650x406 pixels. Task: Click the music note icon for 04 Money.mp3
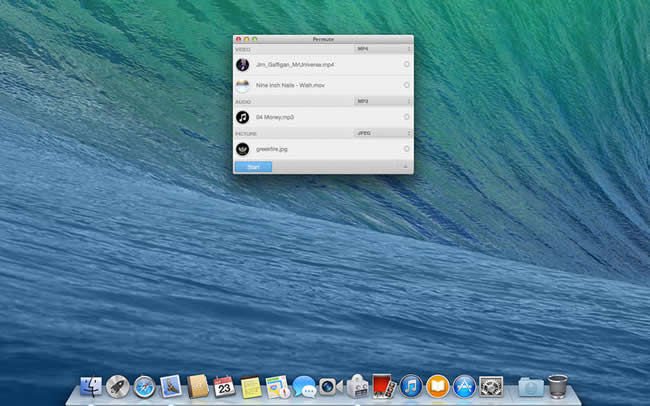click(x=243, y=117)
